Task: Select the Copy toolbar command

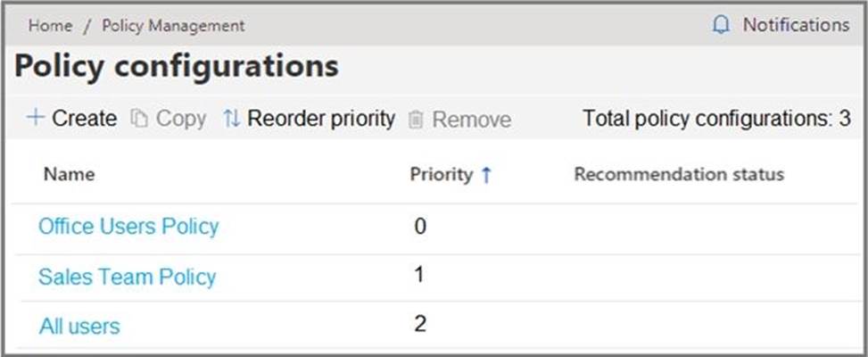Action: [x=180, y=119]
